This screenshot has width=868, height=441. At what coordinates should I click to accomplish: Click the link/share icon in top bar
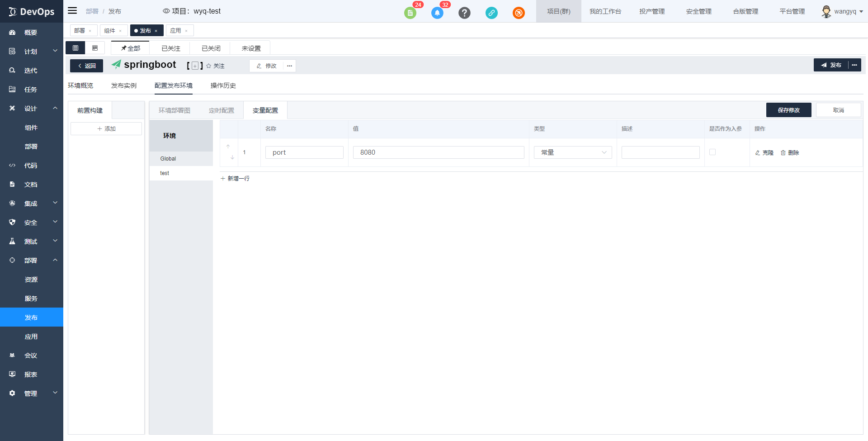(491, 13)
